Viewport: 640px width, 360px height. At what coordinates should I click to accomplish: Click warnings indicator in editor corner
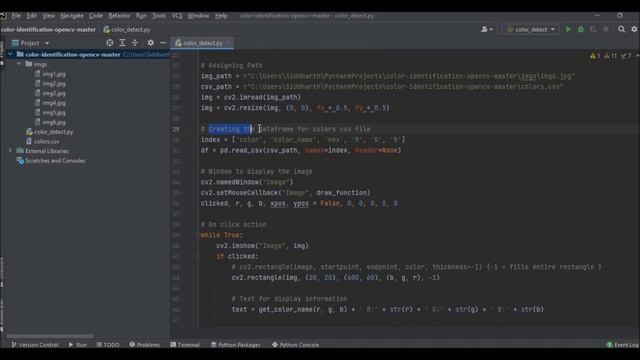pyautogui.click(x=611, y=56)
